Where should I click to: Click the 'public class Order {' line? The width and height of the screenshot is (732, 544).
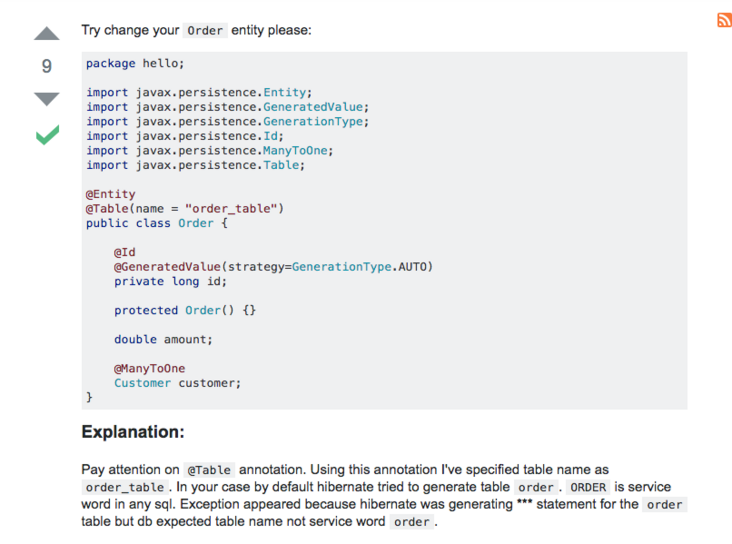point(157,223)
